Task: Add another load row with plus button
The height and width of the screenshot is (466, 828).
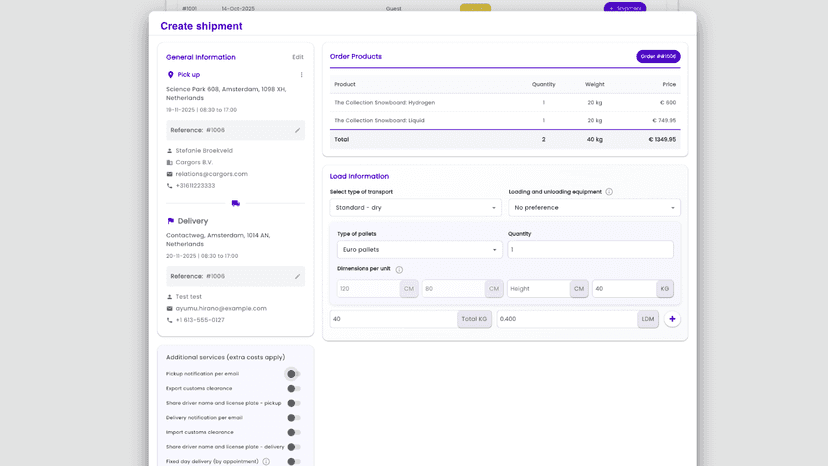Action: pos(672,319)
